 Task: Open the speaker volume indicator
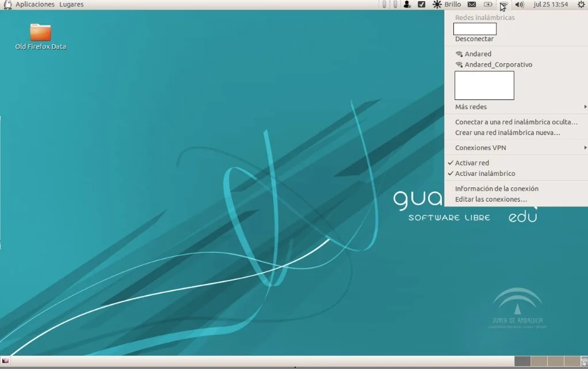(520, 5)
